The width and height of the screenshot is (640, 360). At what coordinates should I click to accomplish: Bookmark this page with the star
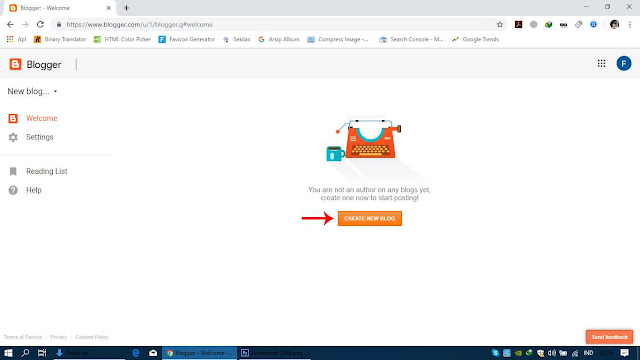click(500, 24)
